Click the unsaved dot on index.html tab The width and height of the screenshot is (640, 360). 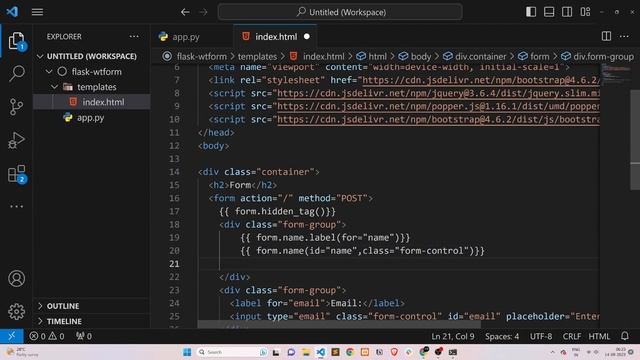coord(307,37)
